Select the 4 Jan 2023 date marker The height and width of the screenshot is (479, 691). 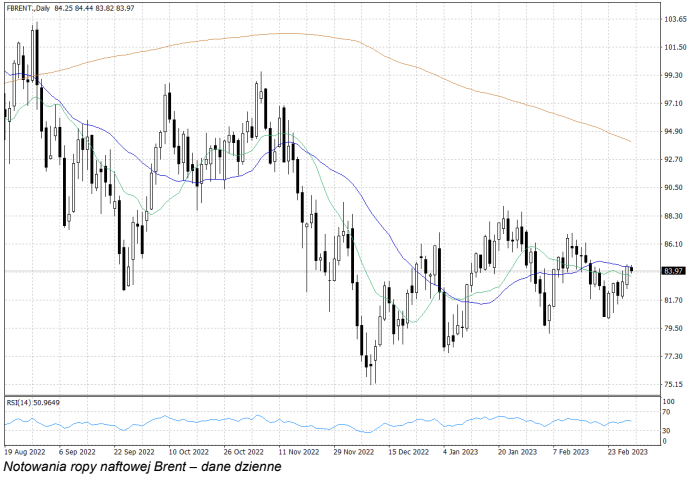coord(463,451)
